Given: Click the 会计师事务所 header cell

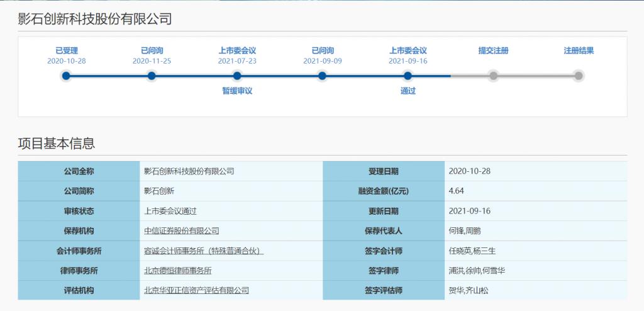Looking at the screenshot, I should click(79, 251).
